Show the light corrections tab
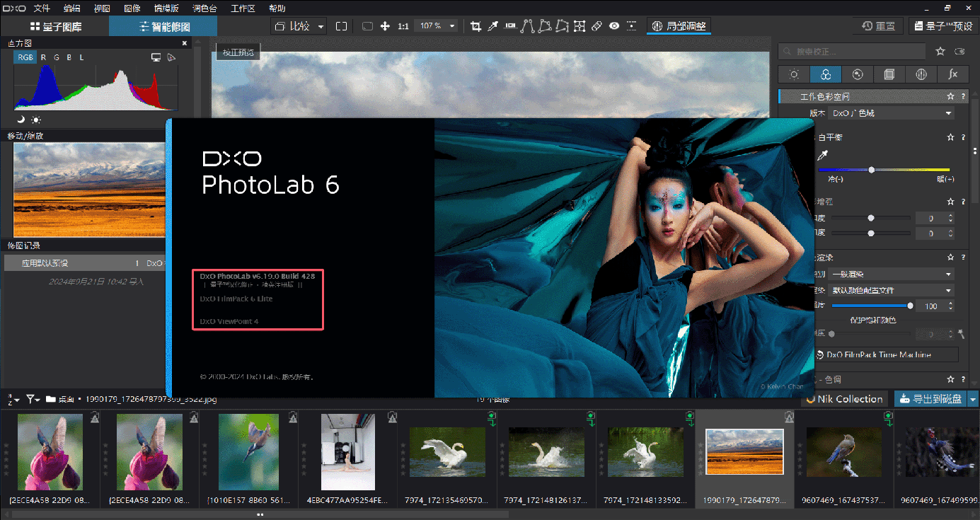This screenshot has height=520, width=980. point(795,74)
